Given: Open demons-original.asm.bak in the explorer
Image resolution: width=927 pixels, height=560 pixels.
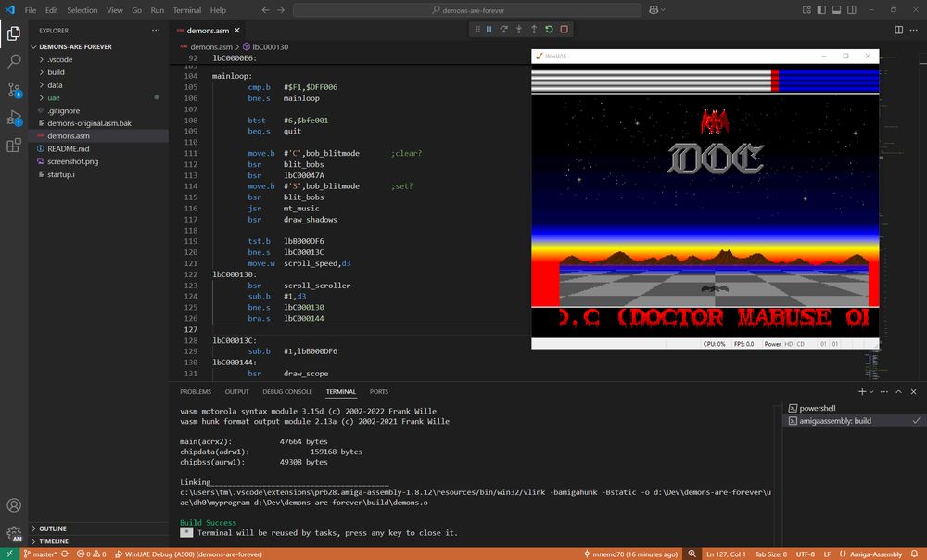Looking at the screenshot, I should (x=89, y=123).
